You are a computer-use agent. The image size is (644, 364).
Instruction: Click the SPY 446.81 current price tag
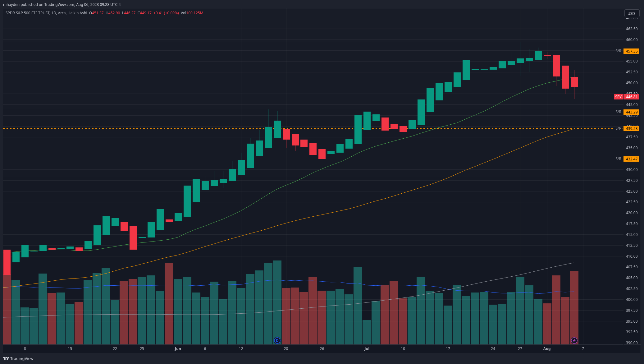627,97
